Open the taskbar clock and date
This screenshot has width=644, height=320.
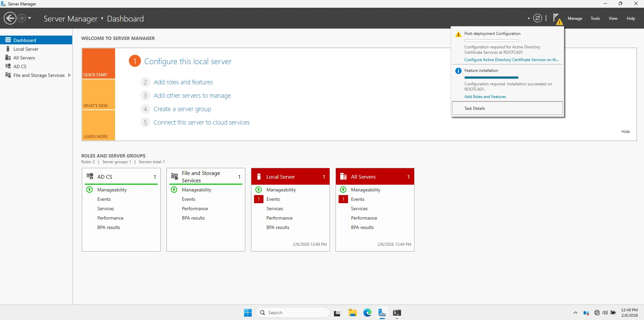[x=630, y=313]
